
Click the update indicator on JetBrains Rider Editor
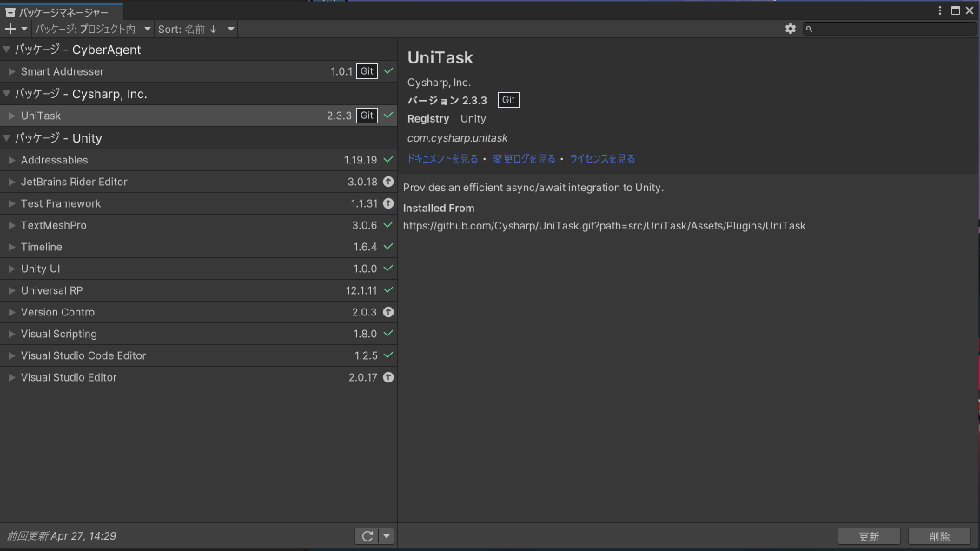point(387,182)
